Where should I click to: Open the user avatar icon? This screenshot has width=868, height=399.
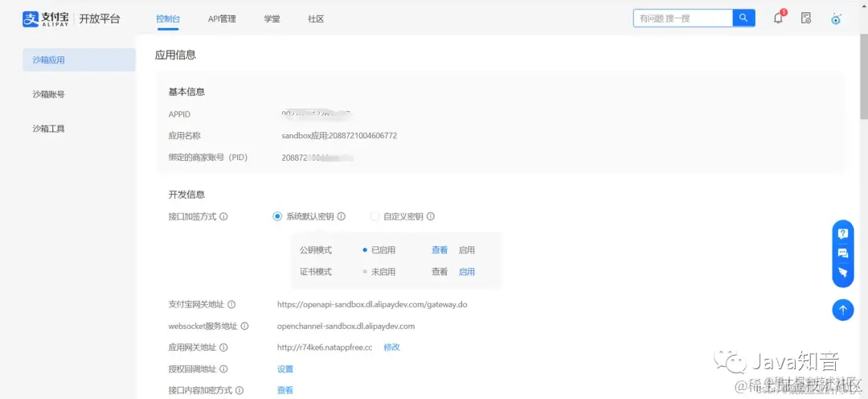[836, 19]
